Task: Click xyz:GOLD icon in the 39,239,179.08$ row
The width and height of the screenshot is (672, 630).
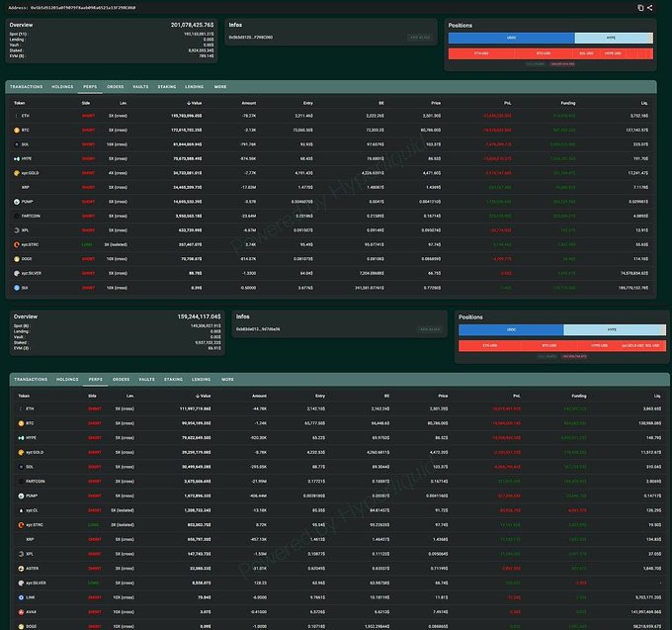Action: click(21, 452)
